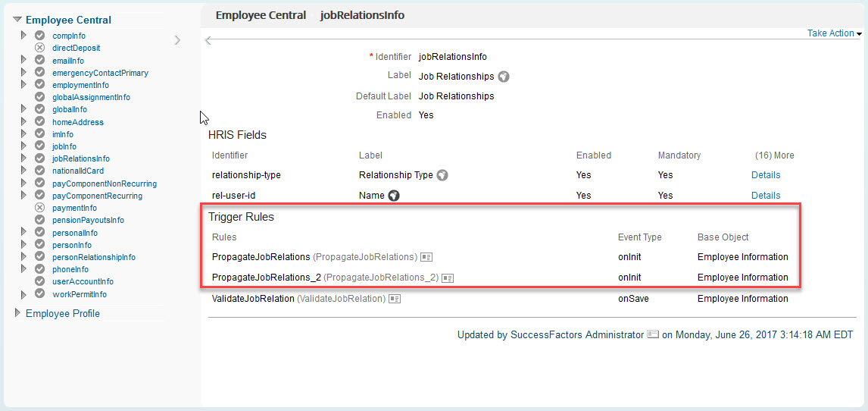Select userAccountInfo in the tree
The image size is (868, 411).
coord(83,282)
